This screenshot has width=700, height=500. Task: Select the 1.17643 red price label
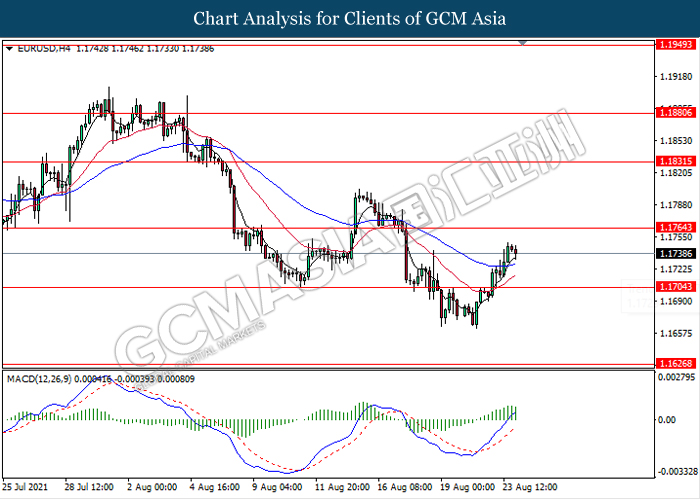tap(676, 228)
